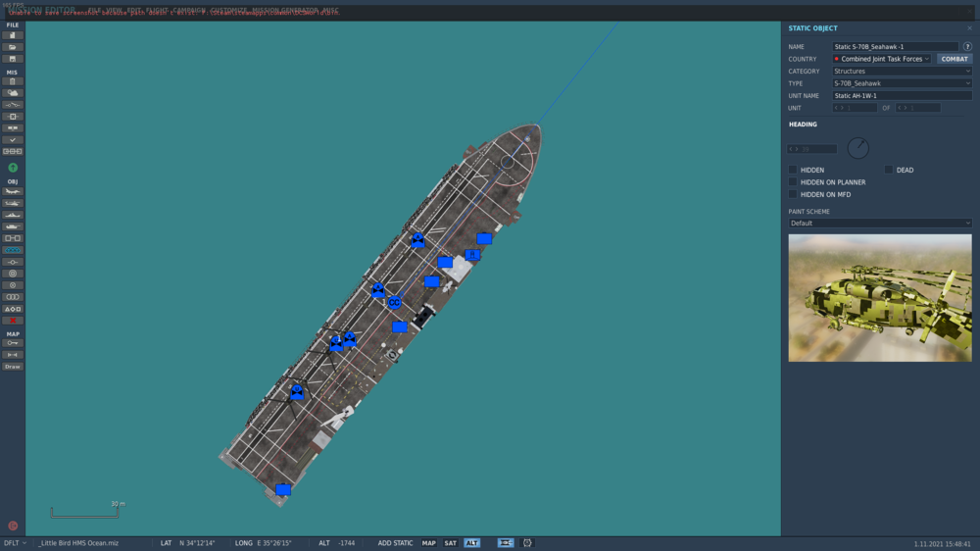
Task: Open the DFLT dropdown in status bar
Action: (x=16, y=543)
